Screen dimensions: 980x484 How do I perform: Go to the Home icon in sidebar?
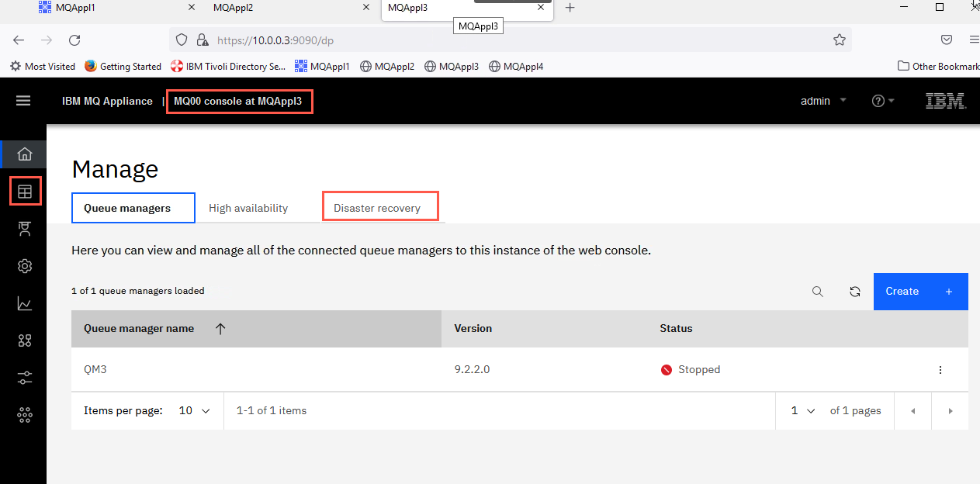point(25,154)
